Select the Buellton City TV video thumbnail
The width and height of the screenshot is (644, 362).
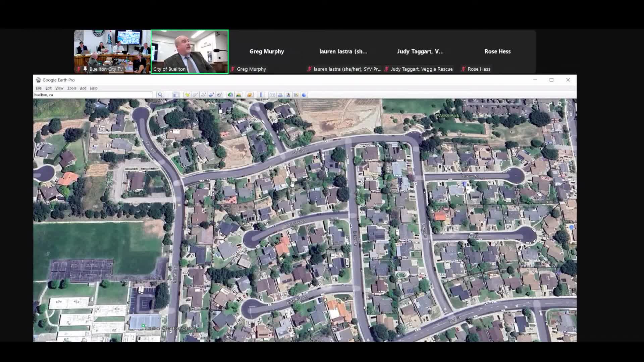(112, 51)
